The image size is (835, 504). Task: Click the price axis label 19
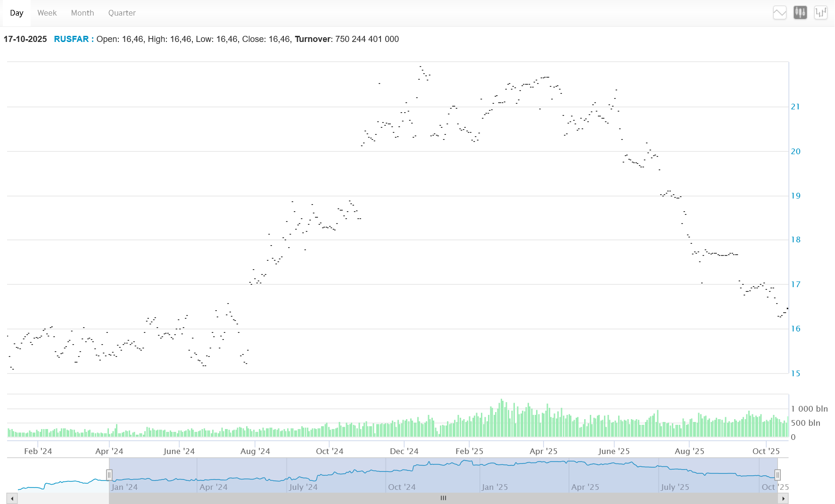coord(795,196)
